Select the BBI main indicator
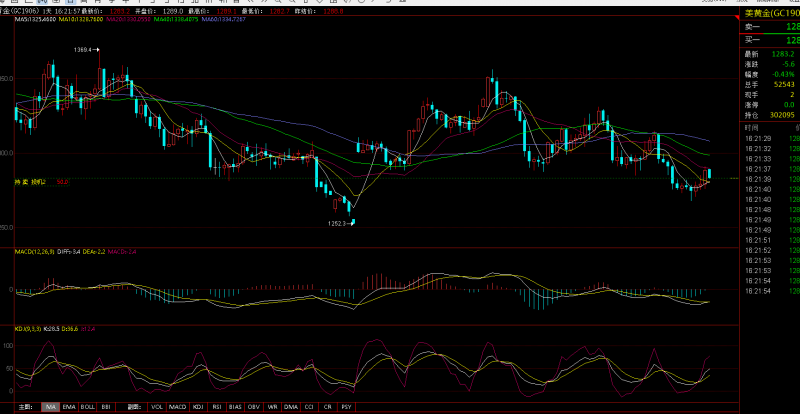 pos(106,407)
